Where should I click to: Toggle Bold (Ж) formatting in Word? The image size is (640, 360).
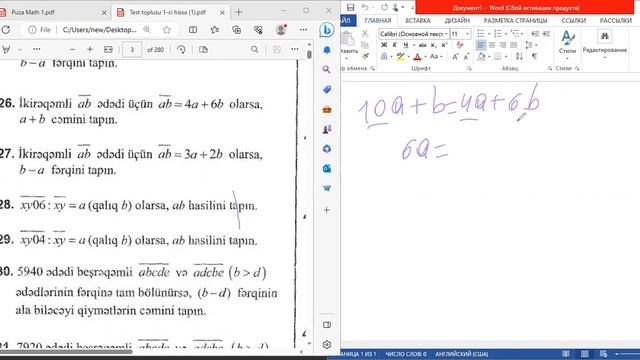click(x=384, y=45)
